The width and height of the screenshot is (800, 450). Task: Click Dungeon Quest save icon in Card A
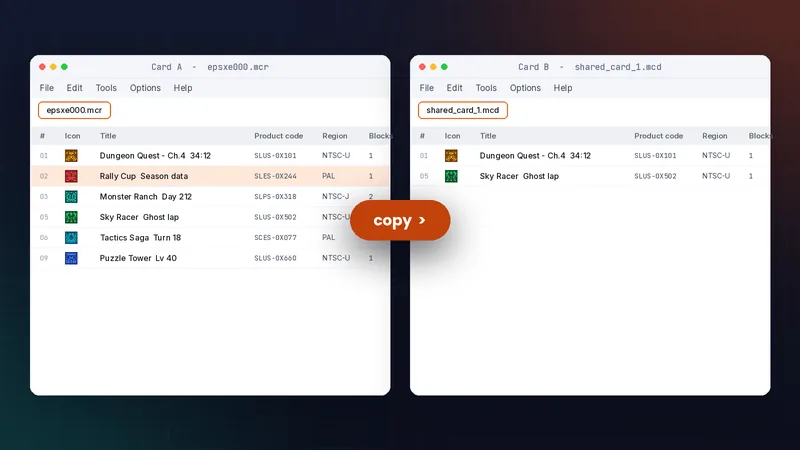71,156
